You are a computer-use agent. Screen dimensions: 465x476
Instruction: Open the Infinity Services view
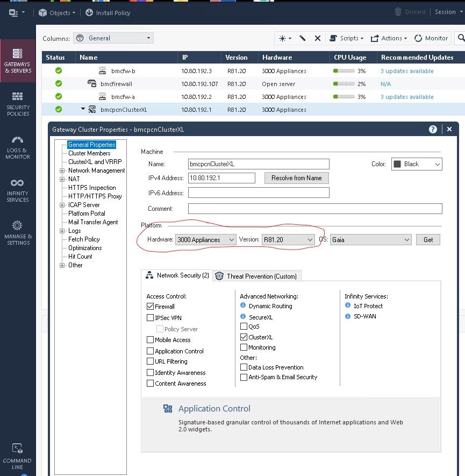click(18, 190)
